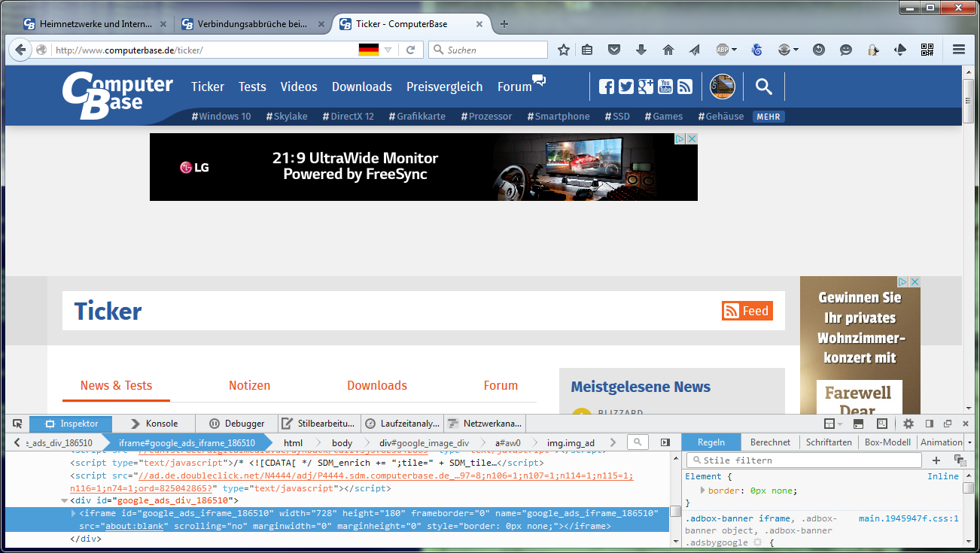
Task: Open ComputerBase YouTube channel icon
Action: [x=665, y=87]
